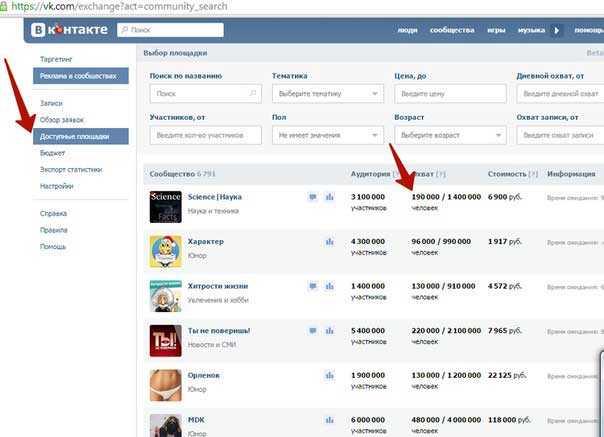This screenshot has height=437, width=604.
Task: Open statistics icon for Science | Наука
Action: click(x=330, y=197)
